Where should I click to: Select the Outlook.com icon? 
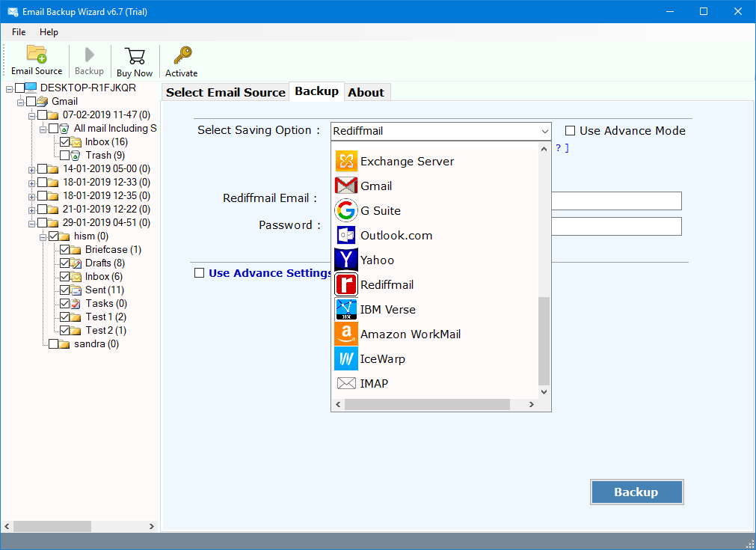point(346,236)
